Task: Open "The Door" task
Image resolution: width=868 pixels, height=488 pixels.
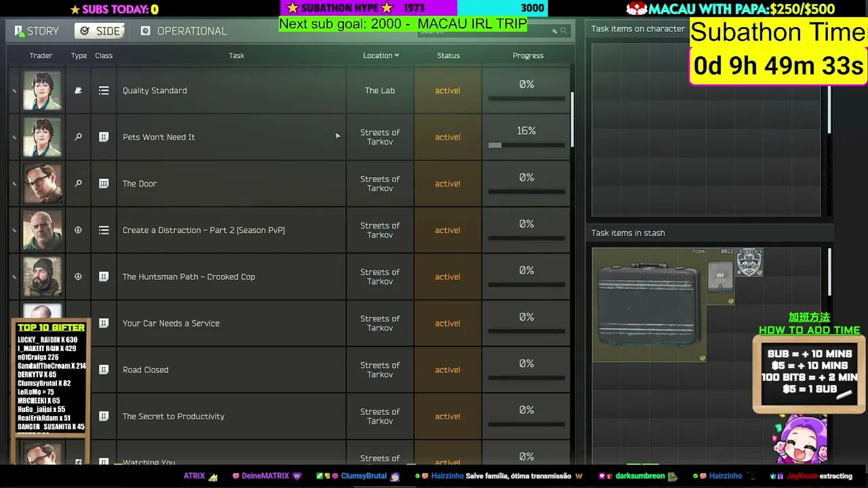Action: tap(140, 184)
